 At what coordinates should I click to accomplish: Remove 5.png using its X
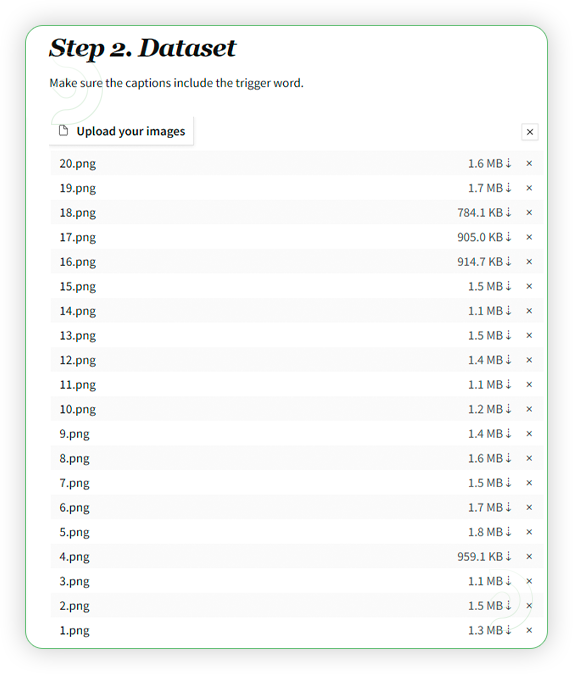tap(529, 532)
